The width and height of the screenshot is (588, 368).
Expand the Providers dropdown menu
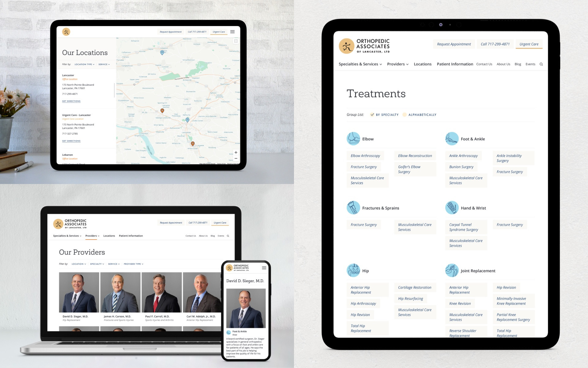397,64
